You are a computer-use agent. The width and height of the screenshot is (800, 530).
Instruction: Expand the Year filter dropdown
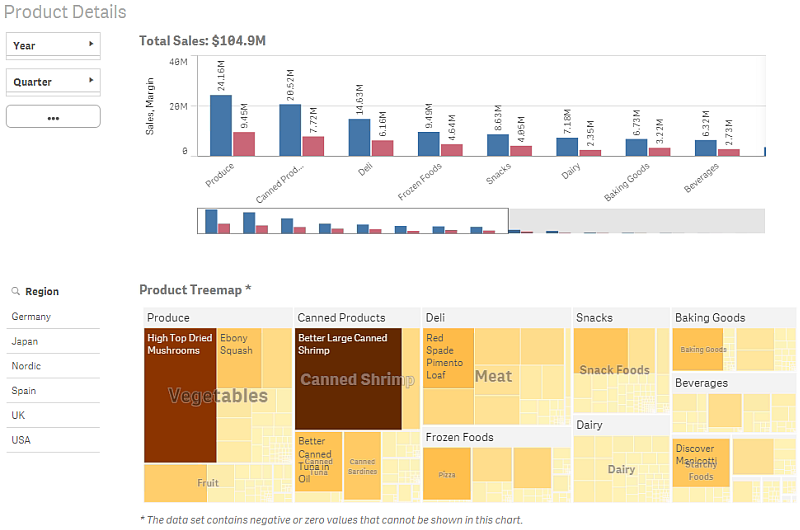(x=53, y=45)
